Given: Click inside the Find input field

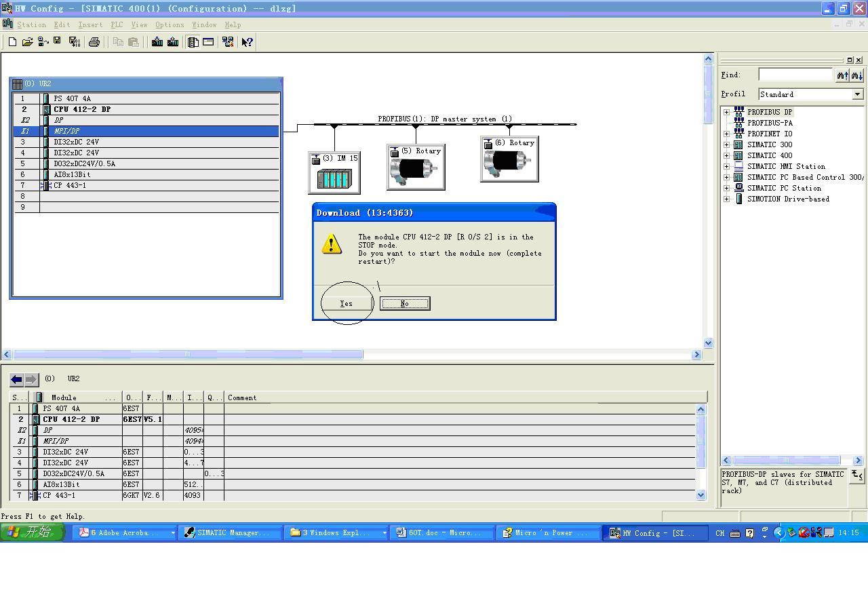Looking at the screenshot, I should (x=795, y=75).
